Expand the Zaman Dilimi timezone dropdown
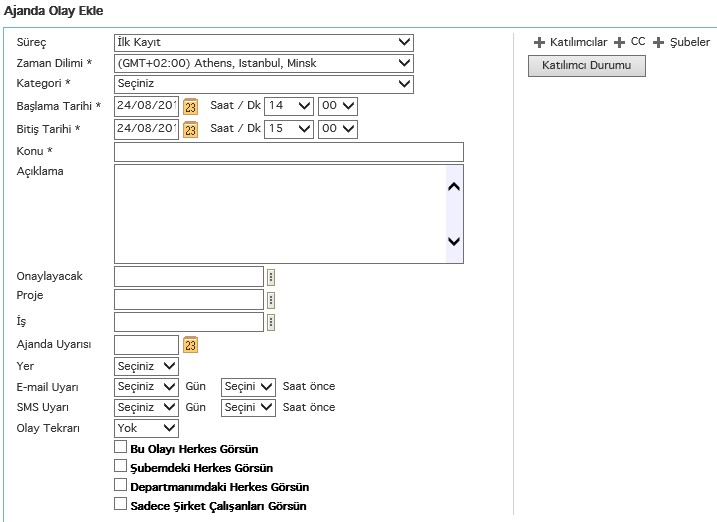The image size is (717, 522). coord(264,63)
